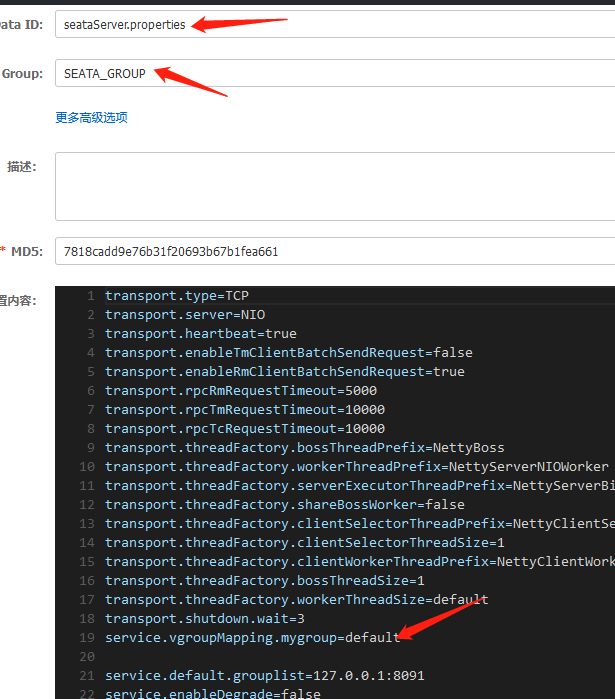Click line enableTmClientBatchSendRequest=false
Screen dimensions: 615x699
click(x=289, y=353)
